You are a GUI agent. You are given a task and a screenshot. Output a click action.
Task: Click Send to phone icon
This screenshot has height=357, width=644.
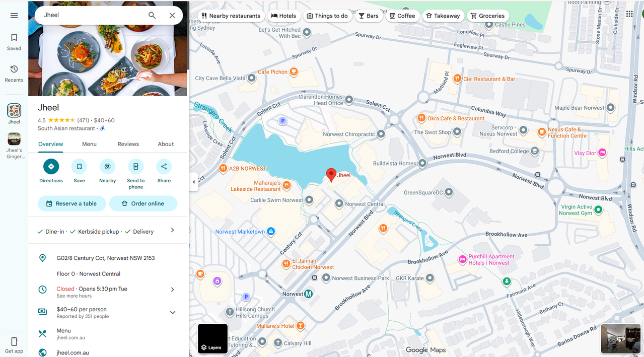coord(135,167)
